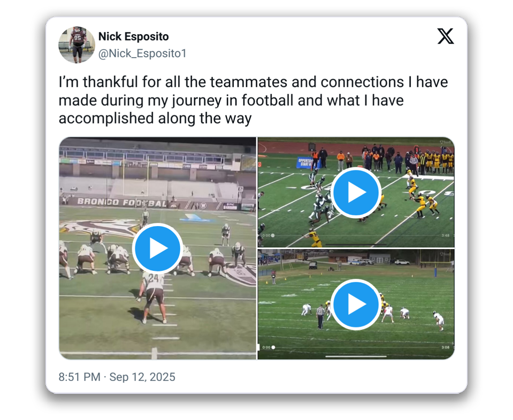The width and height of the screenshot is (513, 420).
Task: Click the 3:48 duration label
Action: [445, 235]
